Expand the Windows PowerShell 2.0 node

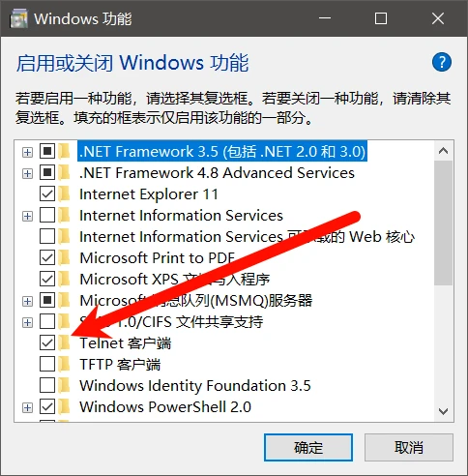[x=27, y=407]
